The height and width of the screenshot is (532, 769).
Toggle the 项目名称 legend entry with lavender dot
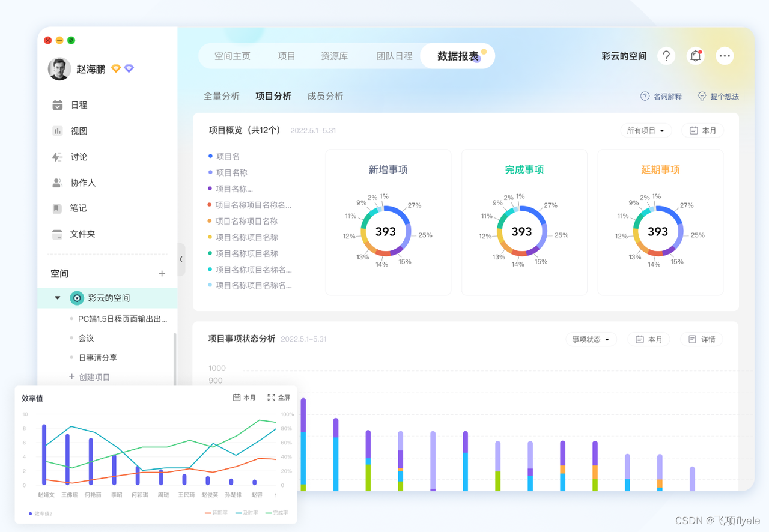tap(228, 172)
